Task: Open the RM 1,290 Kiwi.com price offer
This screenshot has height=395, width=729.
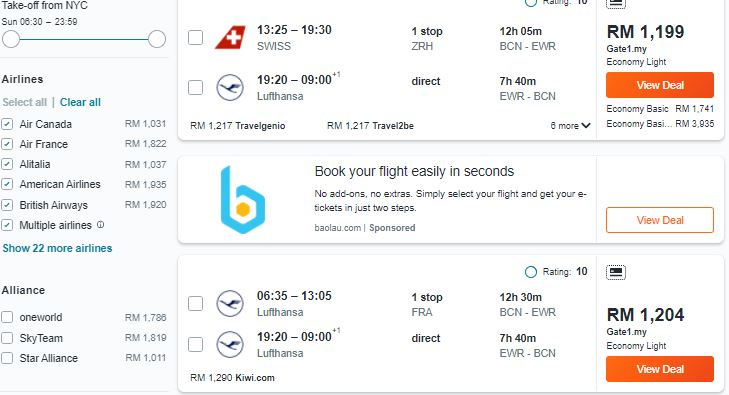Action: click(x=232, y=378)
